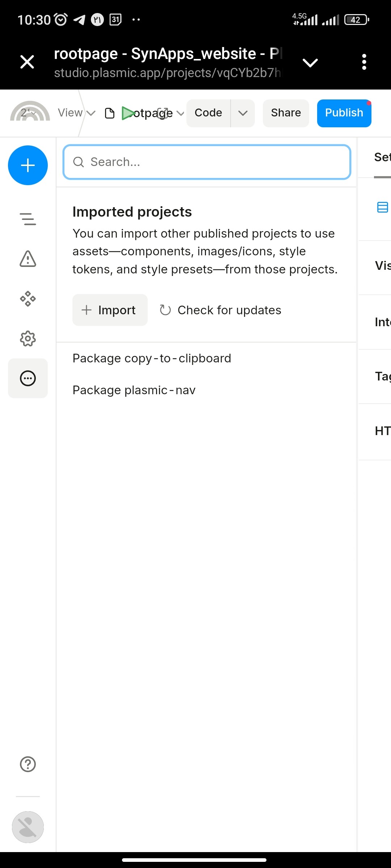Click the user avatar at bottom left
The width and height of the screenshot is (391, 868).
(x=28, y=827)
